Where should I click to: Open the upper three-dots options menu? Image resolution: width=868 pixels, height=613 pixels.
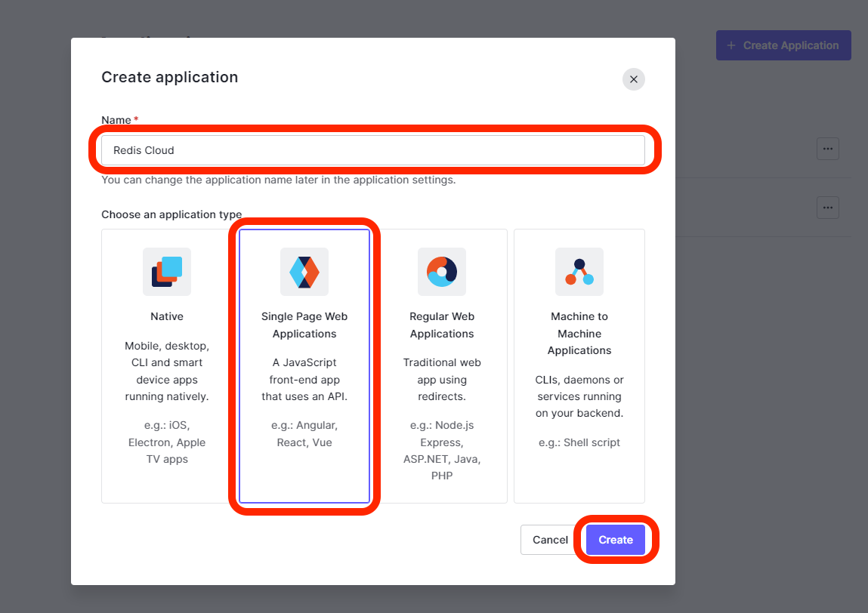(827, 149)
